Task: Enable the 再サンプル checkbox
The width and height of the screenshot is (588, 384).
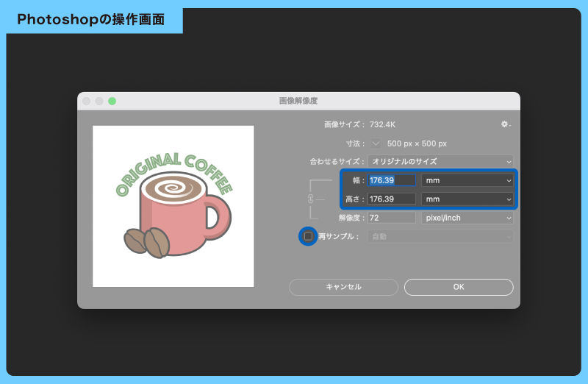Action: (308, 236)
